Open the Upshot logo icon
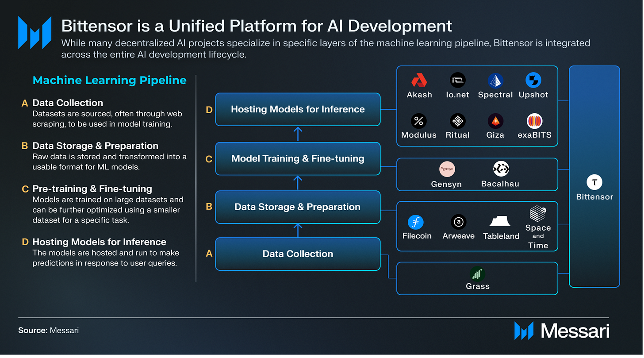 click(533, 80)
